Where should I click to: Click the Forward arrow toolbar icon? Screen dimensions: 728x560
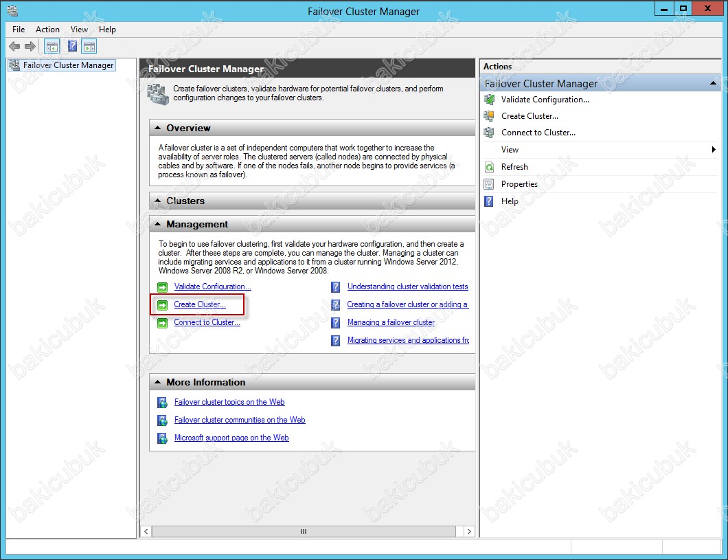tap(30, 47)
